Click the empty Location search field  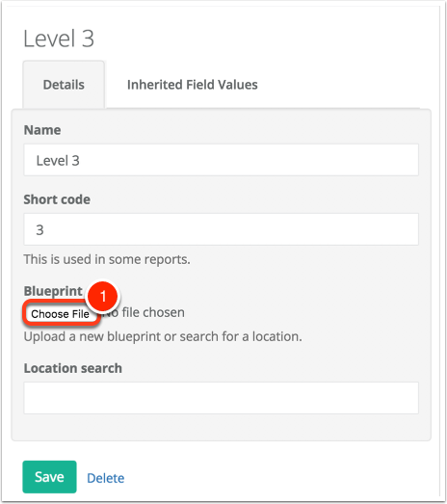221,398
